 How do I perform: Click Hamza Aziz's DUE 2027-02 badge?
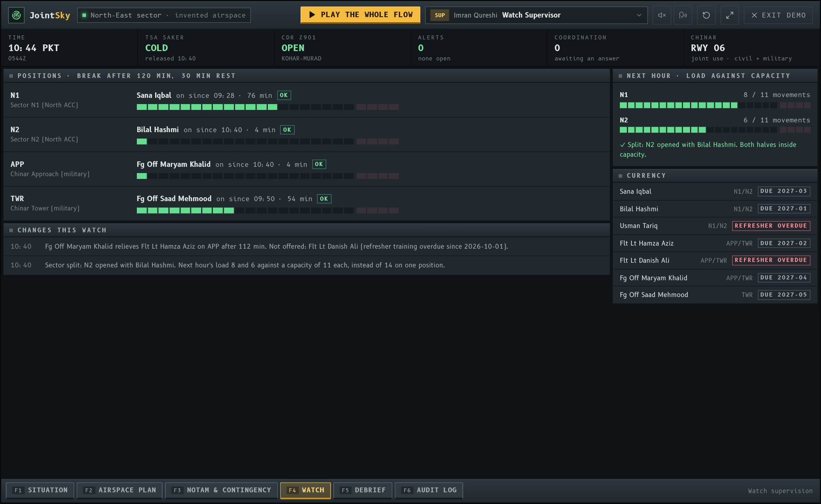tap(784, 243)
